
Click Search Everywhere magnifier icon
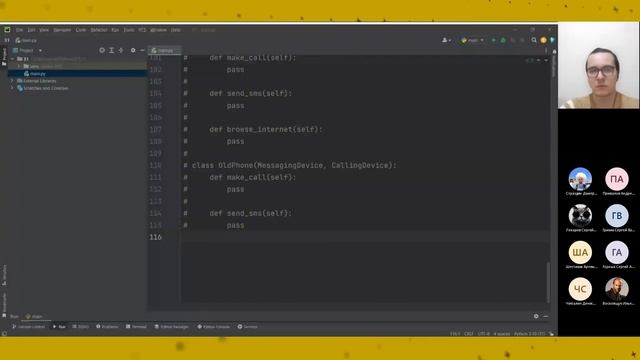534,40
